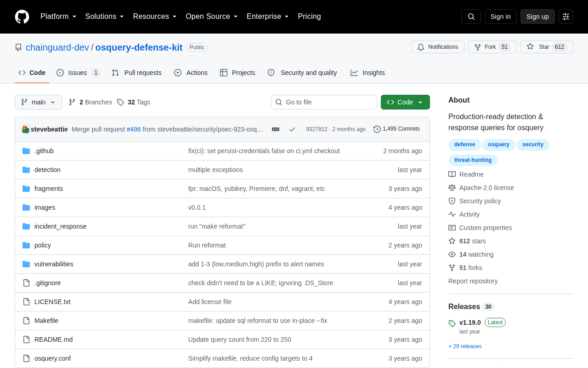Fork the repository using Fork button
Screen dimensions: 588x368
[x=492, y=47]
